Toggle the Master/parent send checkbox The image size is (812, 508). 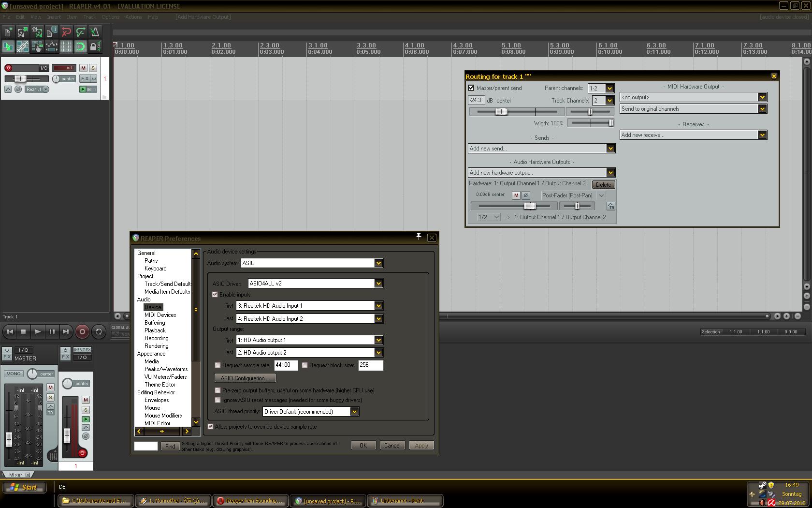[x=471, y=88]
